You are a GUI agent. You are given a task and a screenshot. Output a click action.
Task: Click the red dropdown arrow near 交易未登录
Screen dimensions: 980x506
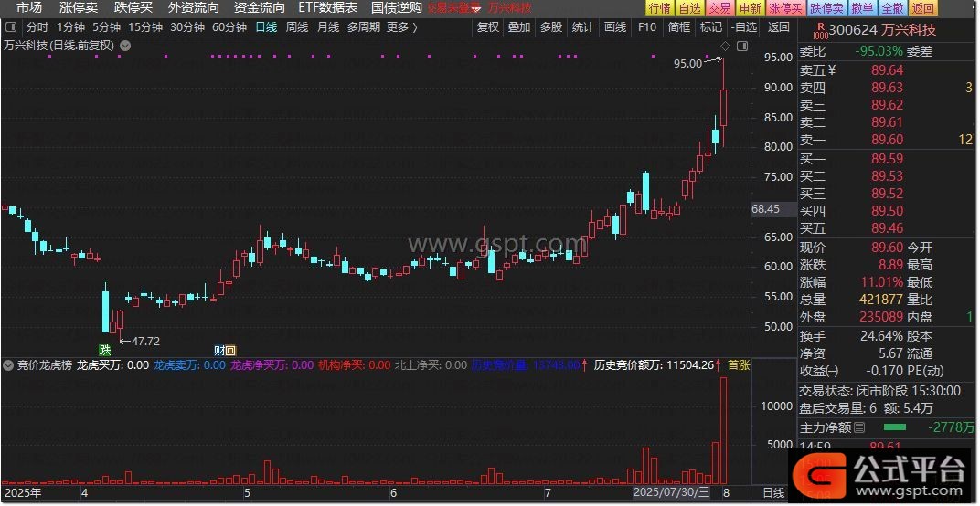click(476, 9)
